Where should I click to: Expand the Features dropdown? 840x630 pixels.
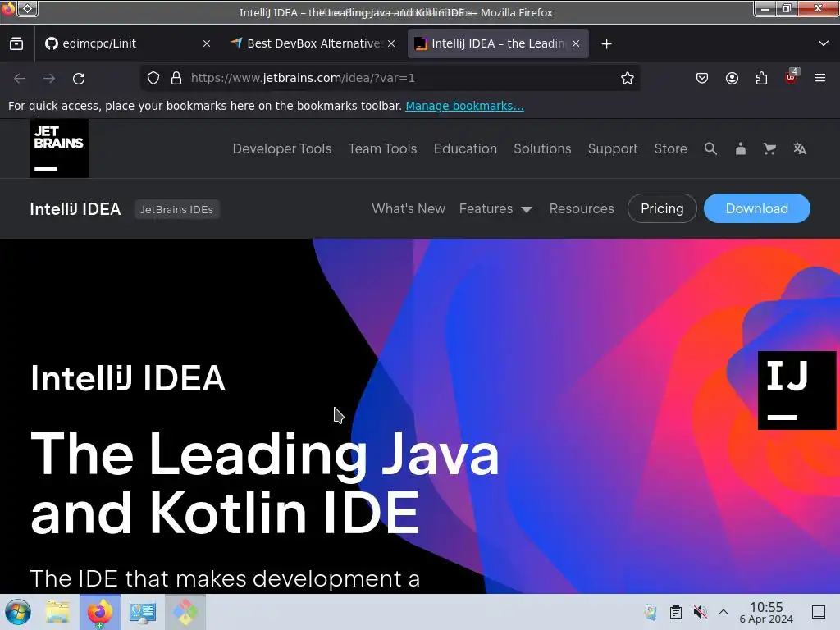click(x=495, y=208)
